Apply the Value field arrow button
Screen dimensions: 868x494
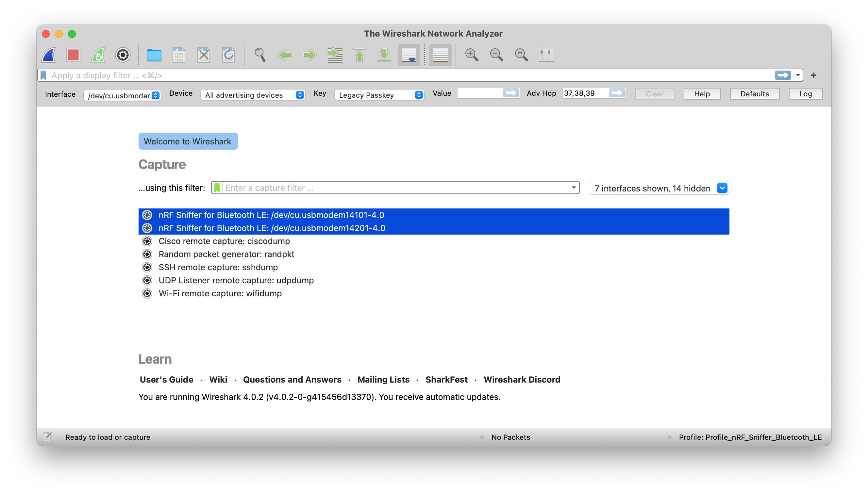pos(511,93)
